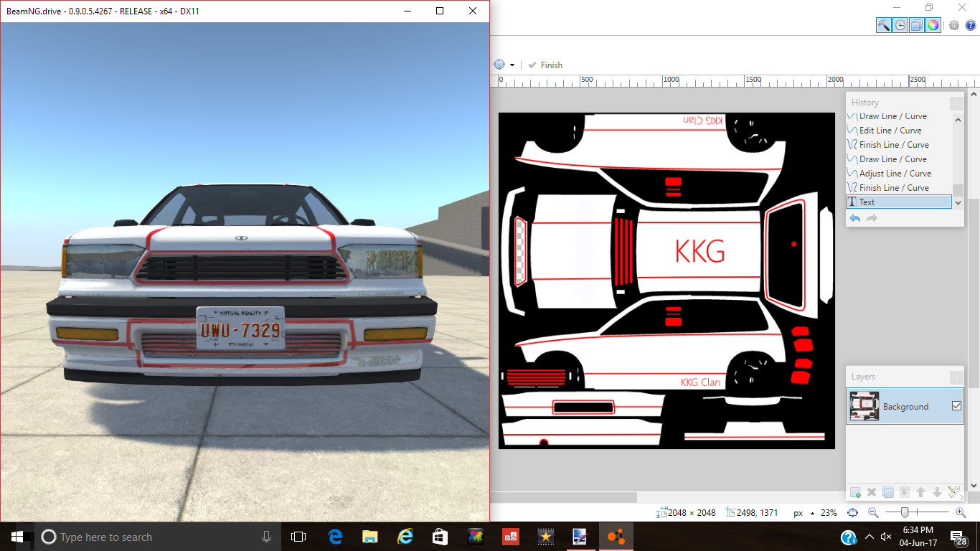Open the Microsoft Store taskbar icon
Viewport: 980px width, 551px height.
(x=440, y=537)
